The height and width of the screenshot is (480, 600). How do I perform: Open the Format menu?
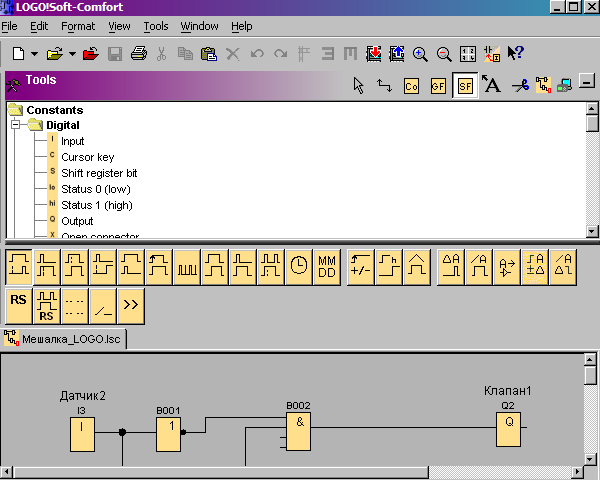78,26
